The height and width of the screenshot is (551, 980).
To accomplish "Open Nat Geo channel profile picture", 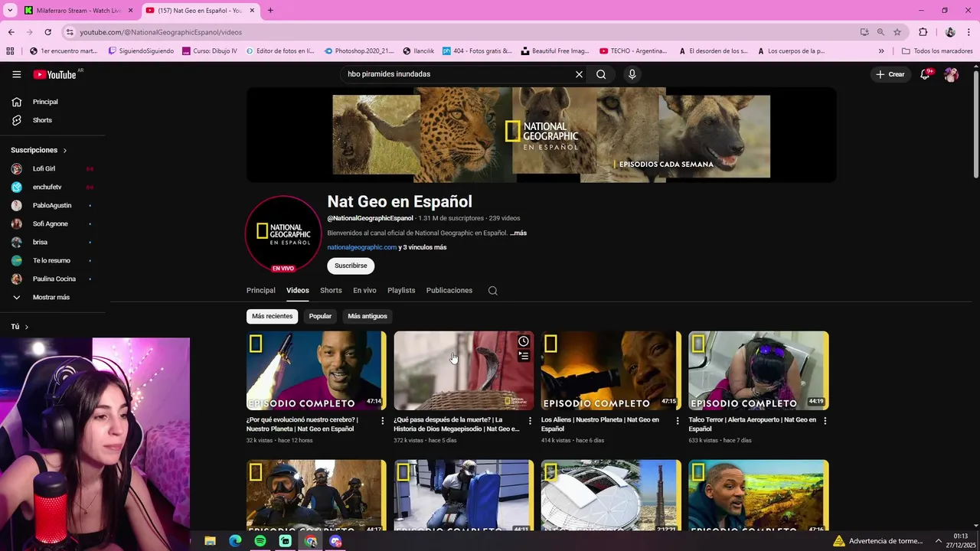I will coord(283,233).
